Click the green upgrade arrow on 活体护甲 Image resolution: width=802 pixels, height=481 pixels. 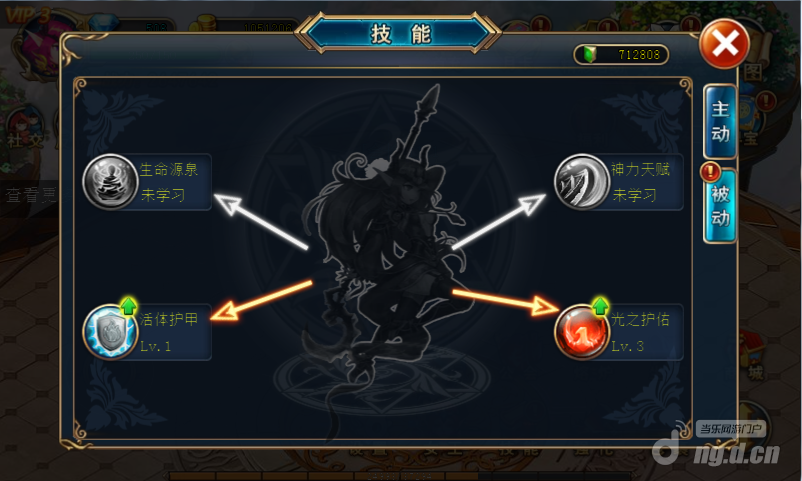pyautogui.click(x=128, y=305)
